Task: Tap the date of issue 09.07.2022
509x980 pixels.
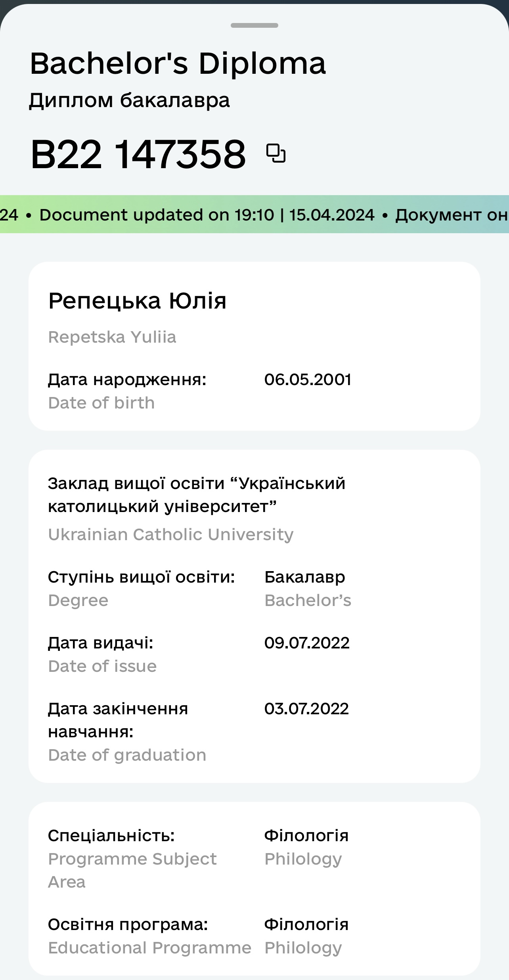Action: coord(307,643)
